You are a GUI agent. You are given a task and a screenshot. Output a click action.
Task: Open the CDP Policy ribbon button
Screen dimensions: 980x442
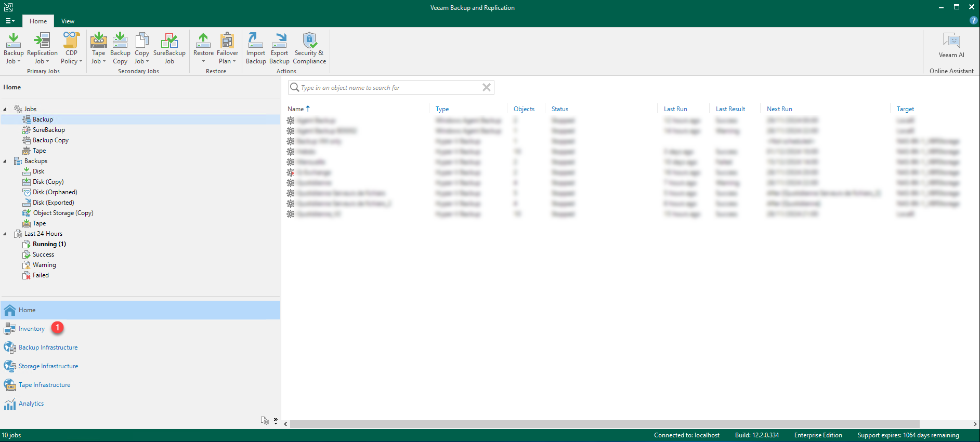click(71, 48)
